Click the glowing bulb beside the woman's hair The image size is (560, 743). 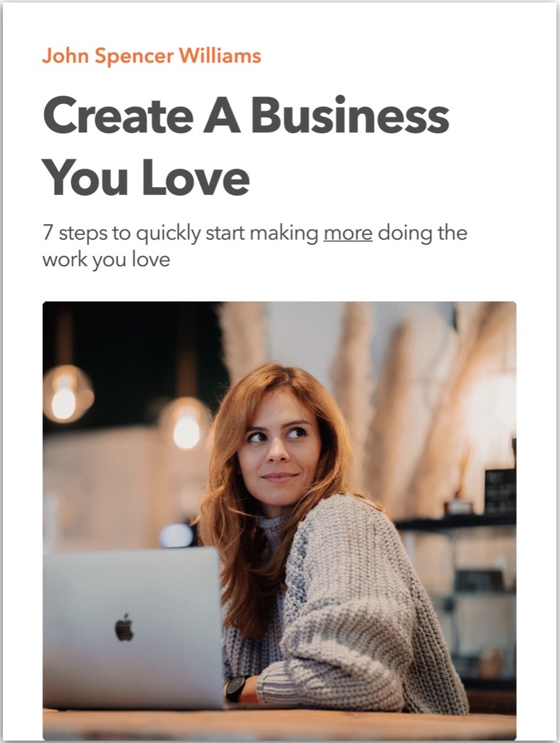click(x=186, y=426)
